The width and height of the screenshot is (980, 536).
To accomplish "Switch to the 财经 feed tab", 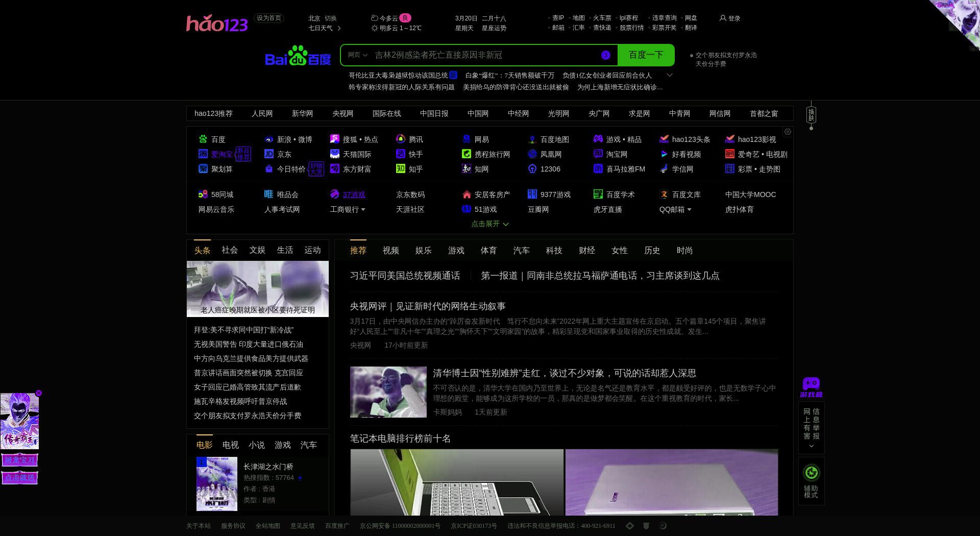I will coord(586,250).
